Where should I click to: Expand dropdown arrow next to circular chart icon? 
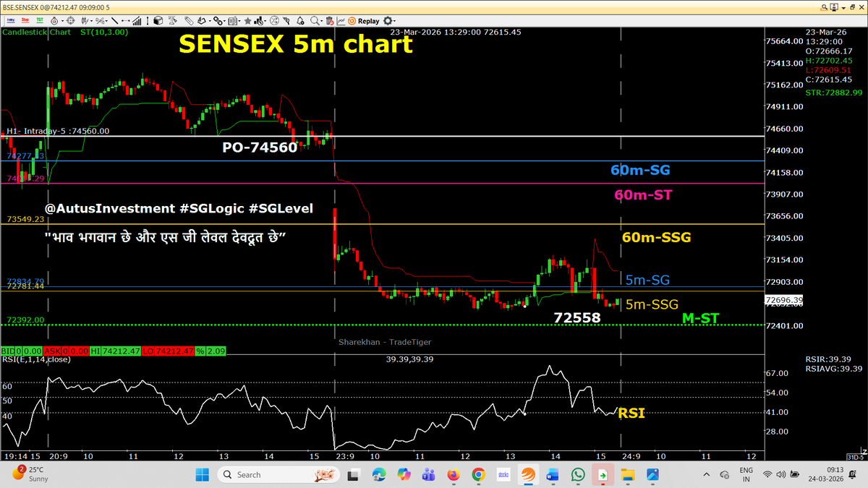tap(62, 21)
